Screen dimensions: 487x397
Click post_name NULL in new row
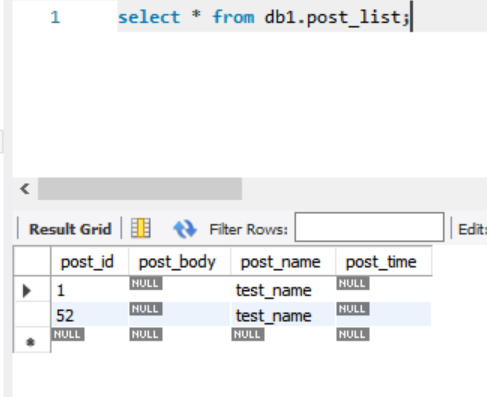click(x=248, y=334)
